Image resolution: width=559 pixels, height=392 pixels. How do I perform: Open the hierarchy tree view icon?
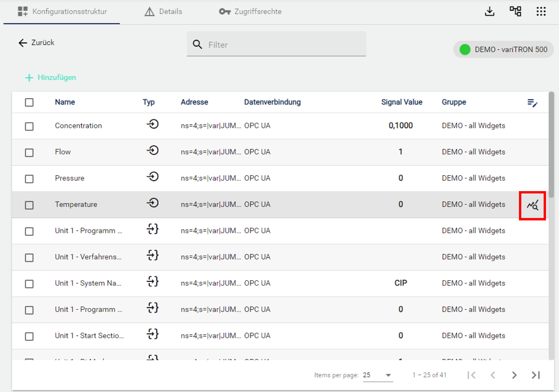(515, 12)
